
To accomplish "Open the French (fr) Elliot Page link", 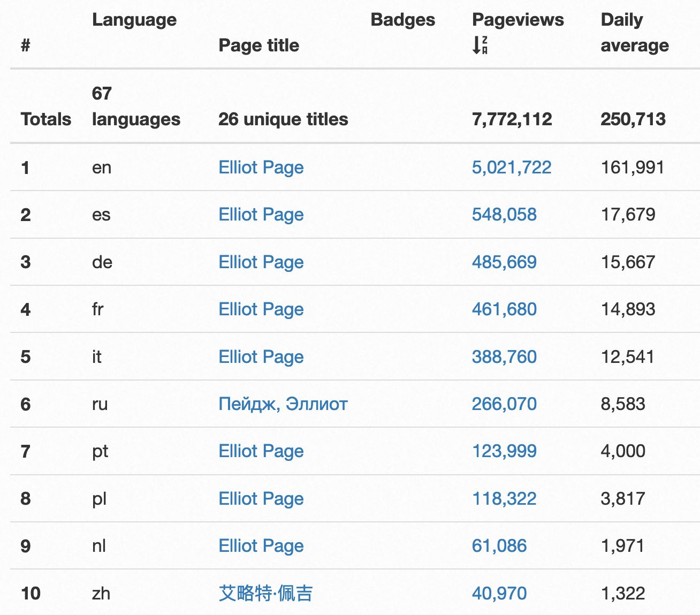I will (x=261, y=309).
